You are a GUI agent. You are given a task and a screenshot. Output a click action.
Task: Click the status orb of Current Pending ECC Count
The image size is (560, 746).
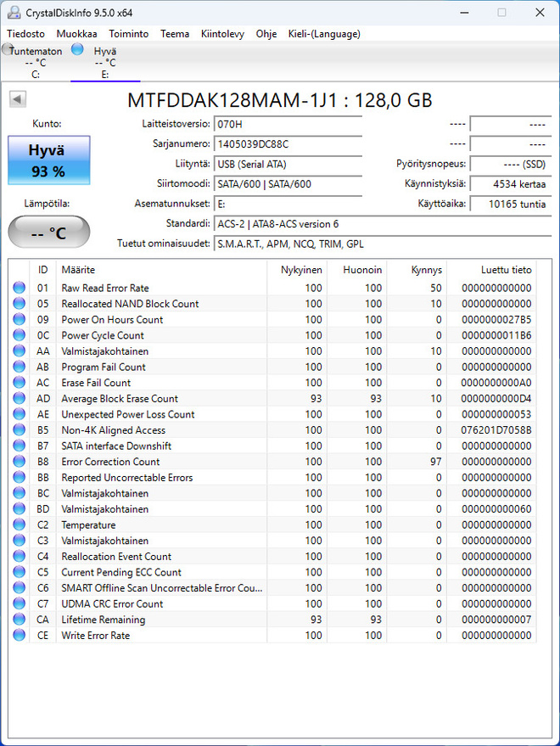click(19, 571)
